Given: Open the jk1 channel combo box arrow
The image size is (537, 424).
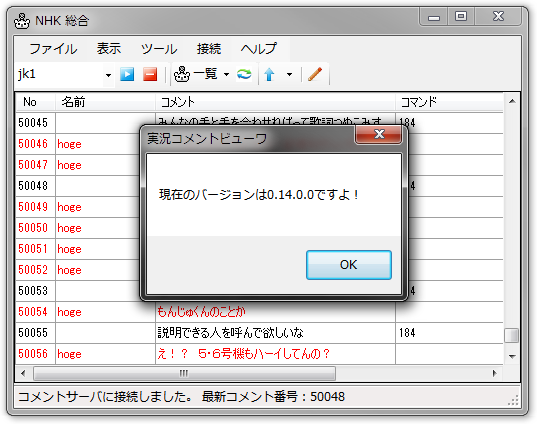Looking at the screenshot, I should (x=108, y=75).
